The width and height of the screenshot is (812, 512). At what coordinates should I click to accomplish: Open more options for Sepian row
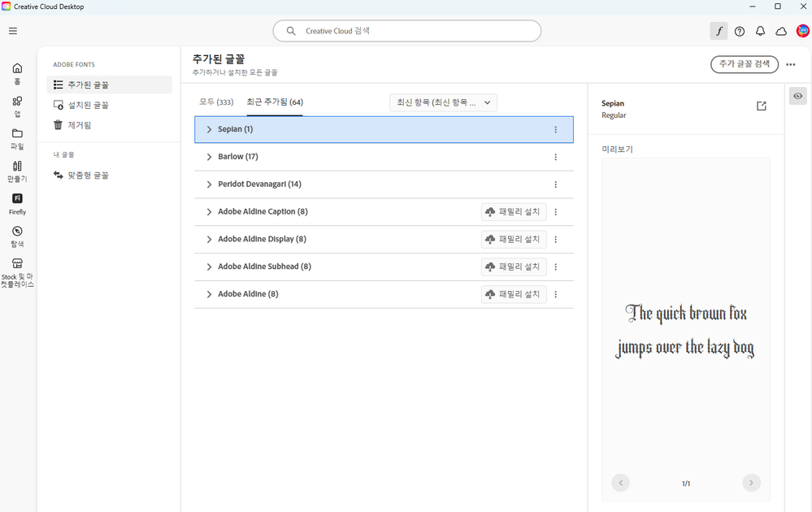tap(556, 129)
